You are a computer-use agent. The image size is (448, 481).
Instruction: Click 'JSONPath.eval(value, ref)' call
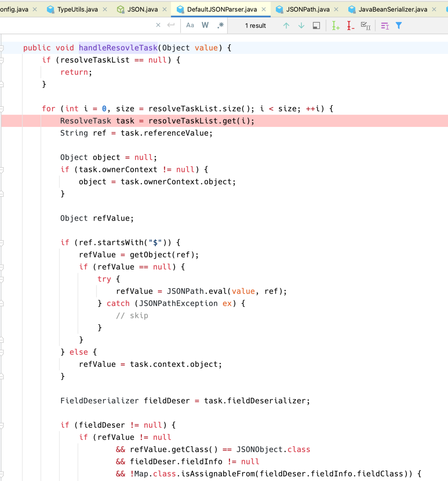[x=224, y=291]
